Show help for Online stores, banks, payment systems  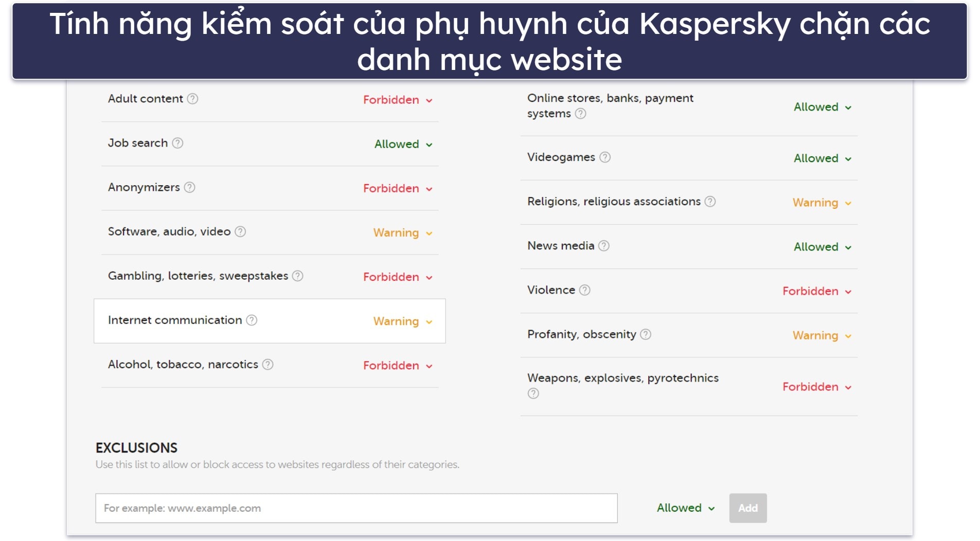tap(580, 114)
